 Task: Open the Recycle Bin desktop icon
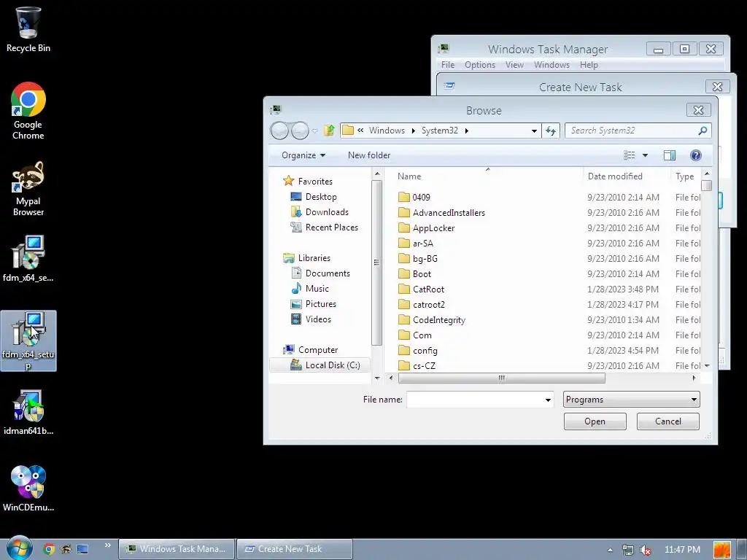click(28, 29)
